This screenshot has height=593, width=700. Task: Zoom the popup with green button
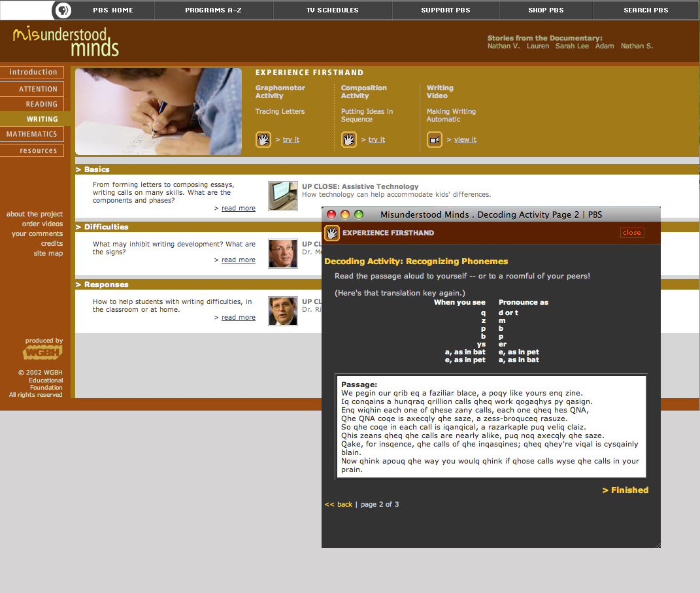tap(359, 214)
